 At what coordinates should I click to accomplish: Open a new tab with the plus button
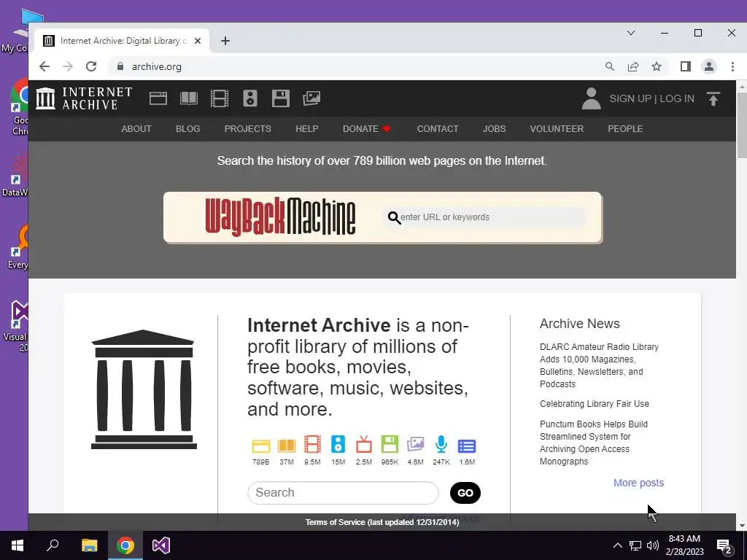[x=225, y=41]
